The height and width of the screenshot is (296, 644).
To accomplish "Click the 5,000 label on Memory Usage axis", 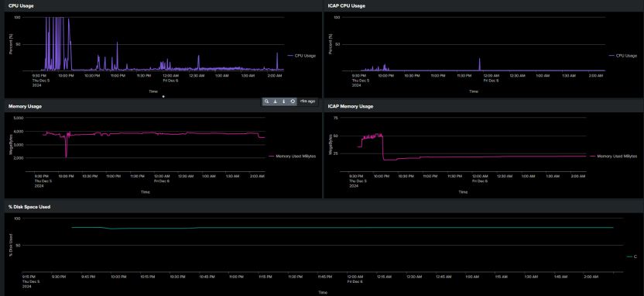I will click(19, 118).
